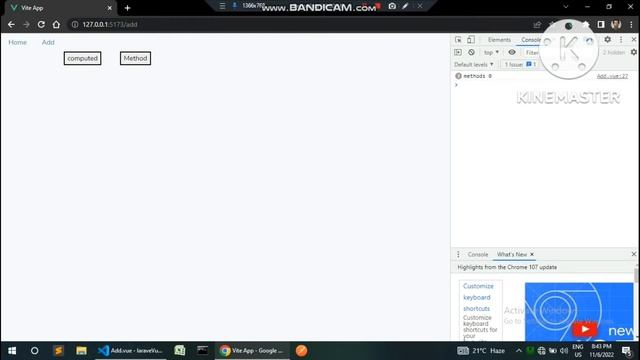640x360 pixels.
Task: Open the Windows Start menu
Action: [12, 351]
